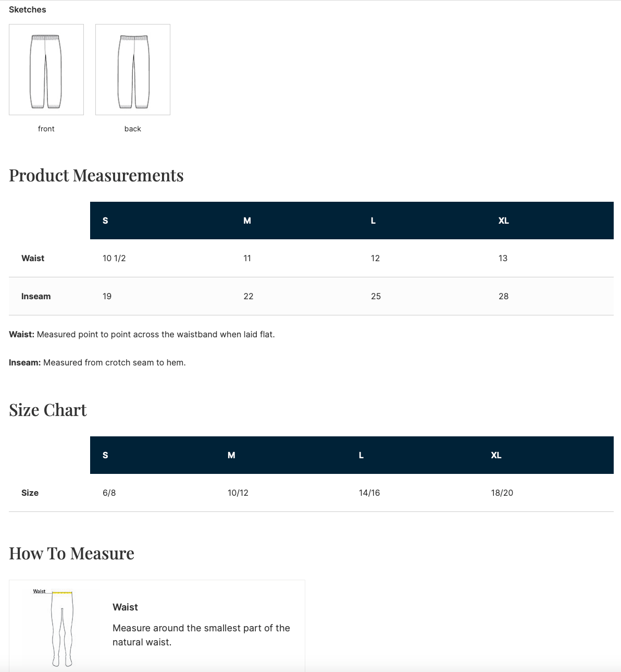
Task: Click the Inseam definition text line
Action: pos(97,362)
